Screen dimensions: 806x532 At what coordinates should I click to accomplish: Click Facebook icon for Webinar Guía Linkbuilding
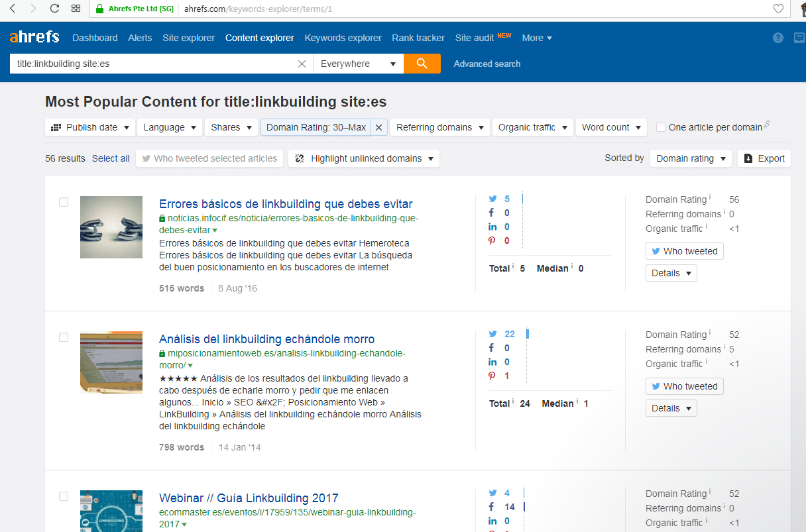click(x=492, y=507)
